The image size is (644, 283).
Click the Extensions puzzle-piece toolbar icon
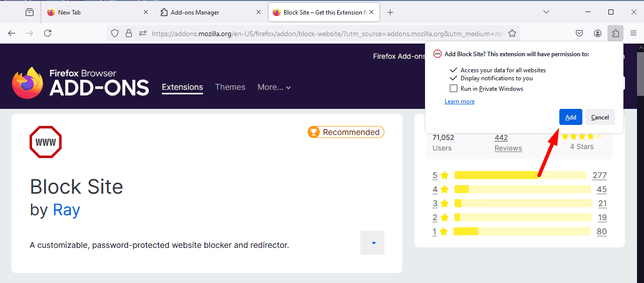coord(615,33)
